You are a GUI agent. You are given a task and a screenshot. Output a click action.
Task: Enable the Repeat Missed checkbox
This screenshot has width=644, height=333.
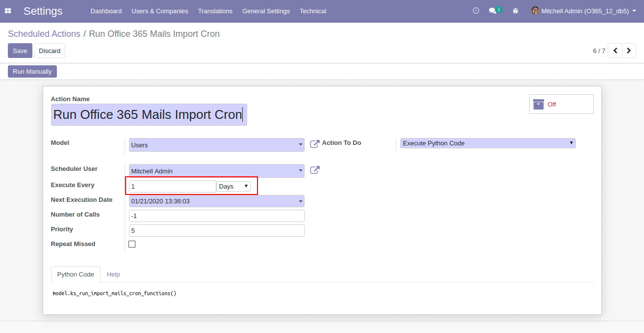[x=132, y=244]
